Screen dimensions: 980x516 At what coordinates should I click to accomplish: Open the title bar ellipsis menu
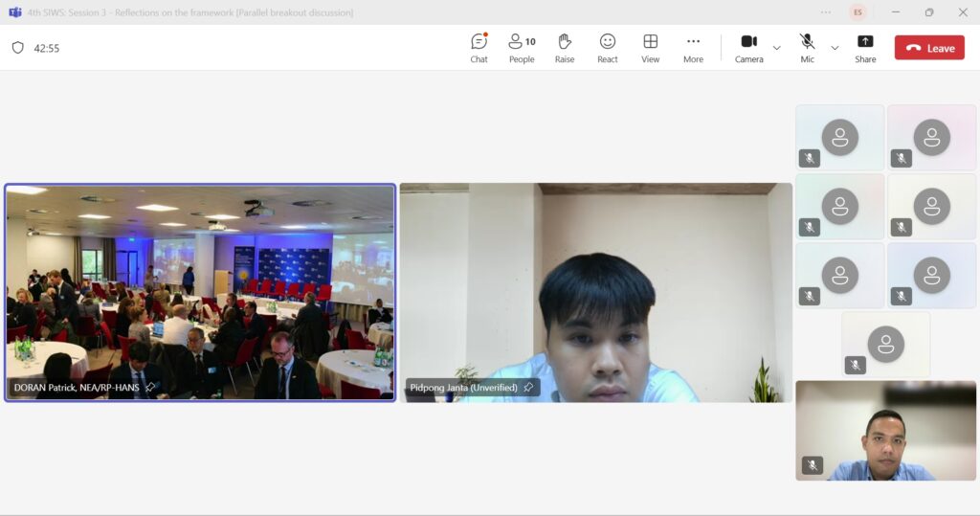tap(826, 12)
